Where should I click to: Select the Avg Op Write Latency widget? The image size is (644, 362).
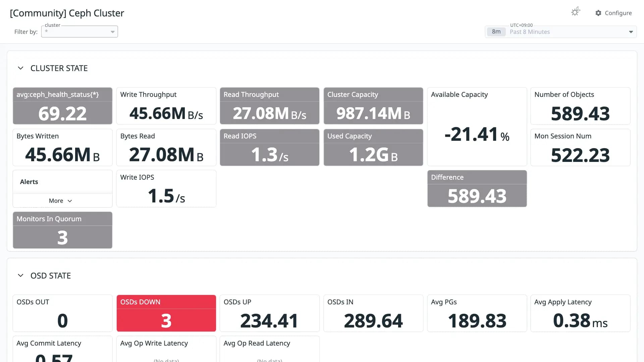click(166, 349)
